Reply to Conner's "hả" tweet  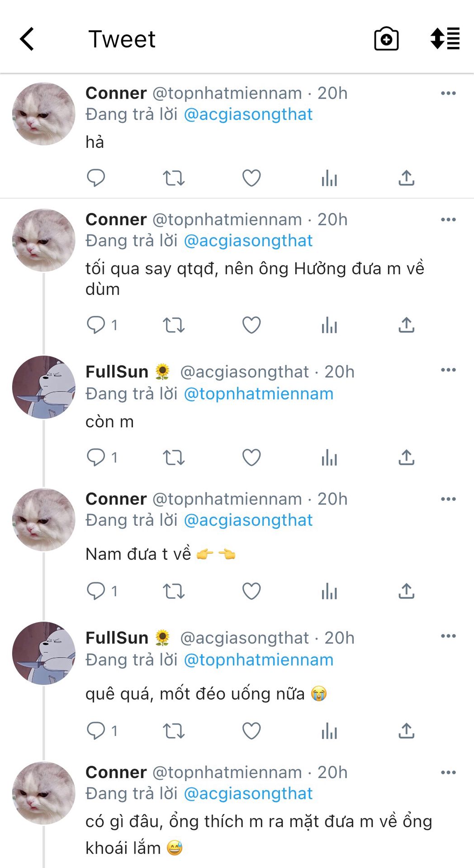(96, 178)
